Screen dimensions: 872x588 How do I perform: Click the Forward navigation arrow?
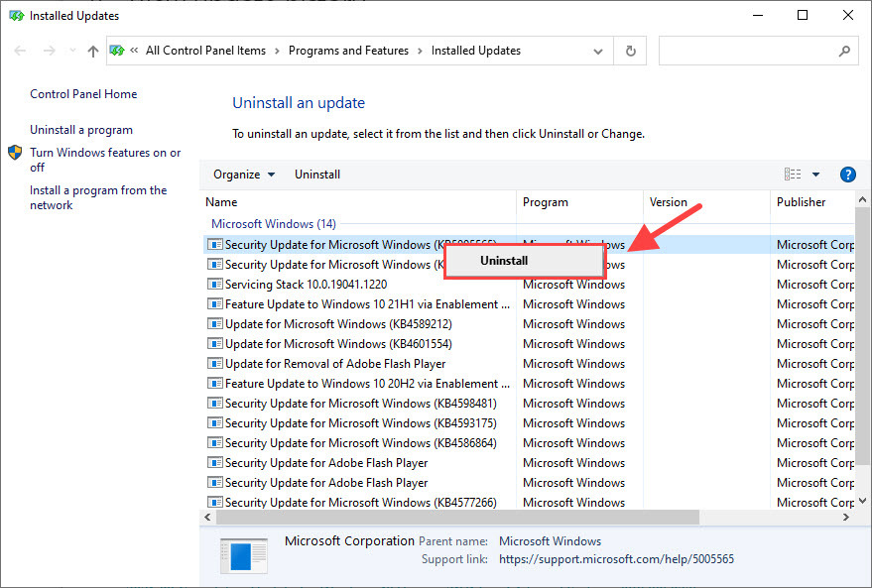point(47,51)
